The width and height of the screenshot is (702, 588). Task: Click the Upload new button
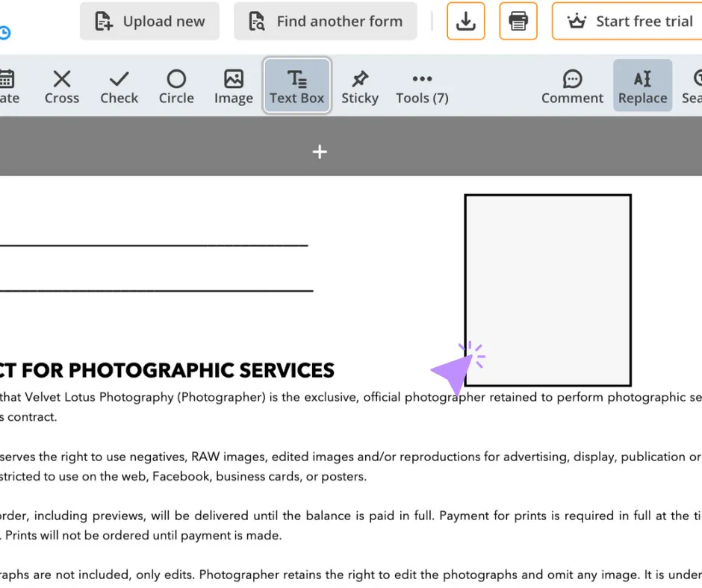(x=149, y=21)
